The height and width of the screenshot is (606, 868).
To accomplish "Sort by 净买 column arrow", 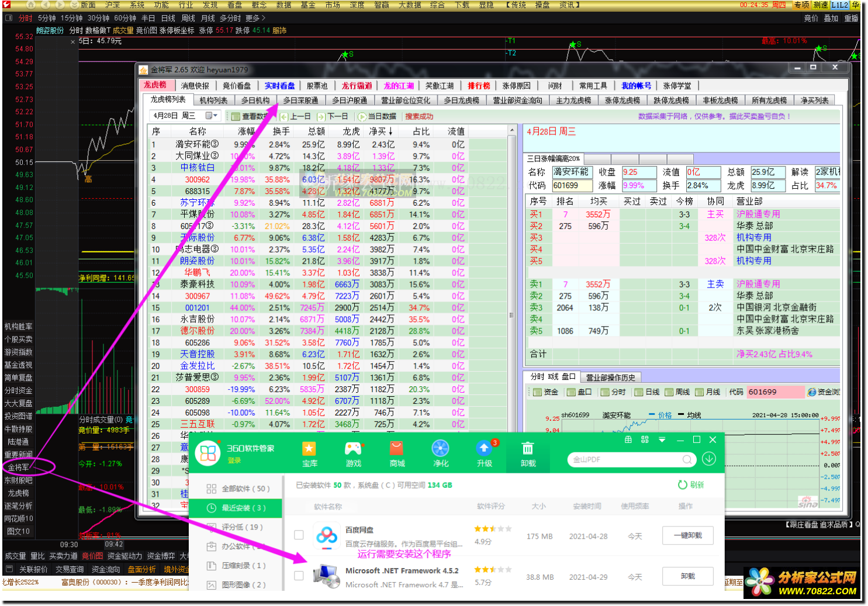I will (390, 131).
